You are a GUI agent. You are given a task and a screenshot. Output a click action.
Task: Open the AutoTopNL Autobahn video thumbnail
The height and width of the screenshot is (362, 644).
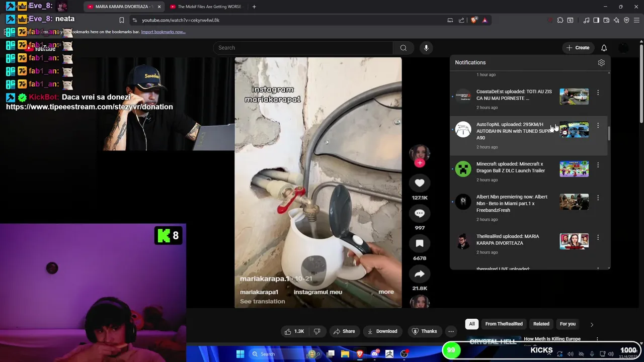pos(574,129)
